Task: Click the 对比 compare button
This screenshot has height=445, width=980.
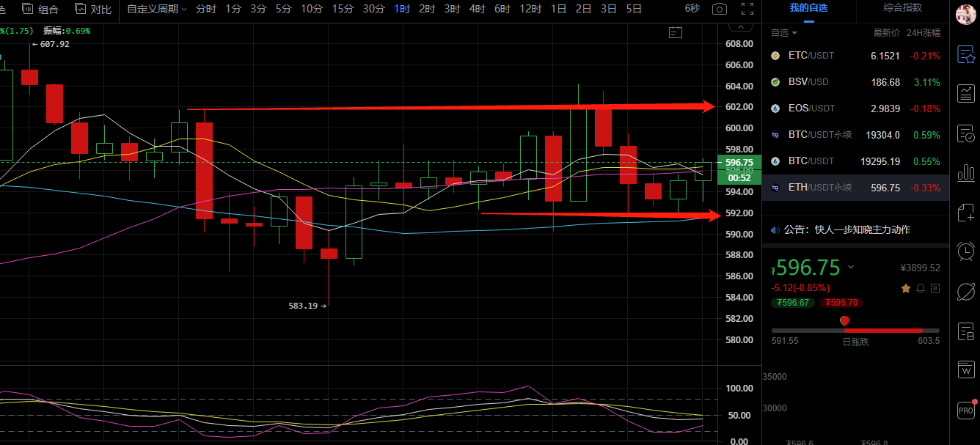Action: click(93, 9)
